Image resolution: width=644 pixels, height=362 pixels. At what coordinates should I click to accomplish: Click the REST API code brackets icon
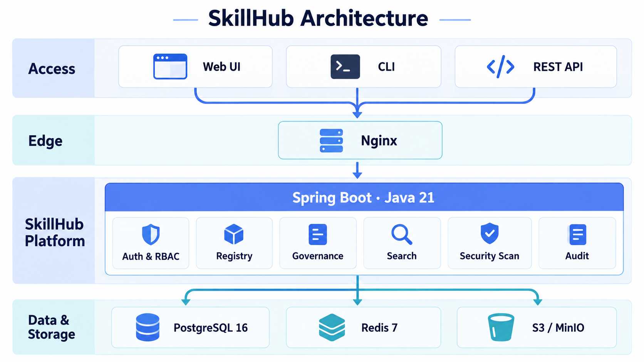click(x=500, y=67)
